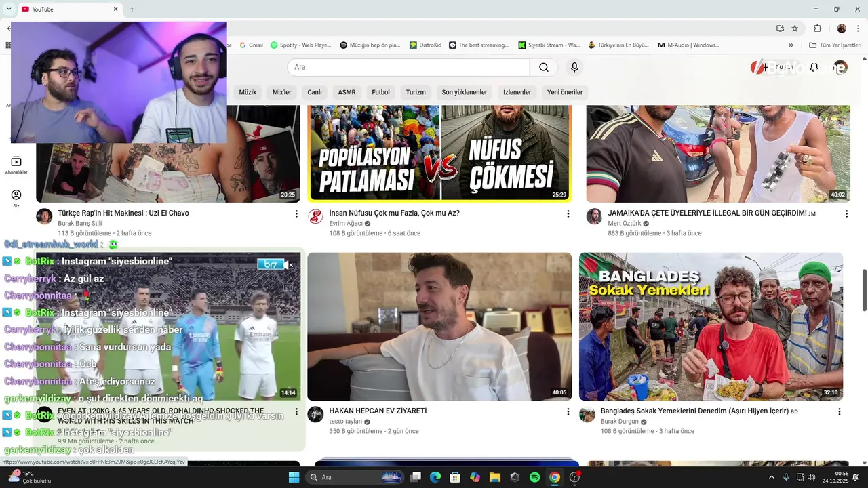Select the İzlenenler filter chip
Image resolution: width=868 pixels, height=488 pixels.
click(517, 92)
